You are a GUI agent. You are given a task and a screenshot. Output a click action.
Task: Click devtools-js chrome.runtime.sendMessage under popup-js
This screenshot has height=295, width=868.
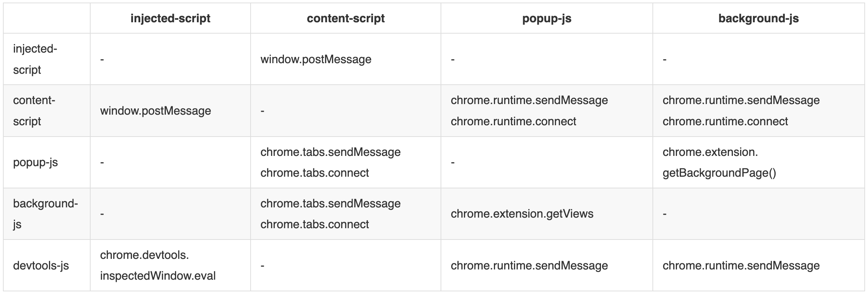529,265
